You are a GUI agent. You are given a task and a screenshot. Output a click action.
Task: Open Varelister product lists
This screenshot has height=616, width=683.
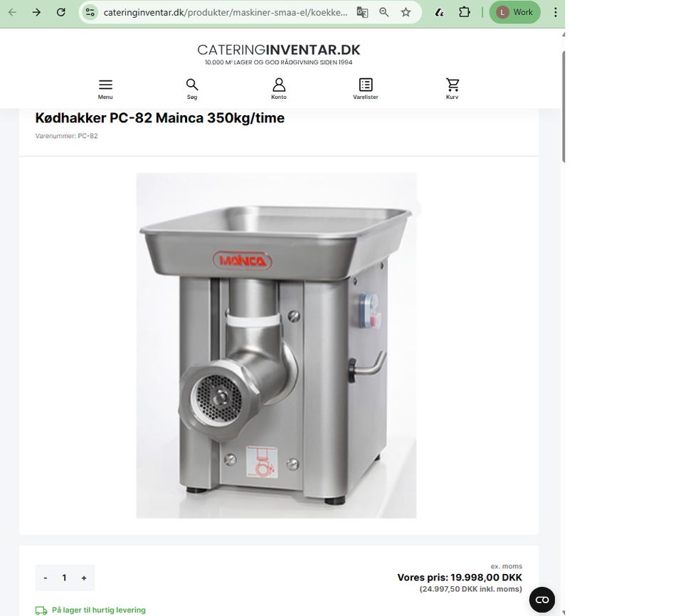[x=366, y=89]
